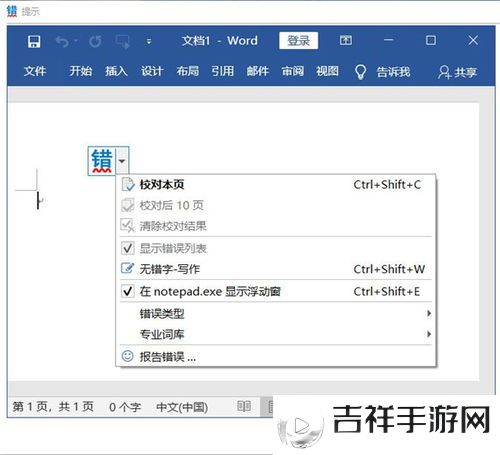
Task: Switch to the 邮件 ribbon tab
Action: 258,71
